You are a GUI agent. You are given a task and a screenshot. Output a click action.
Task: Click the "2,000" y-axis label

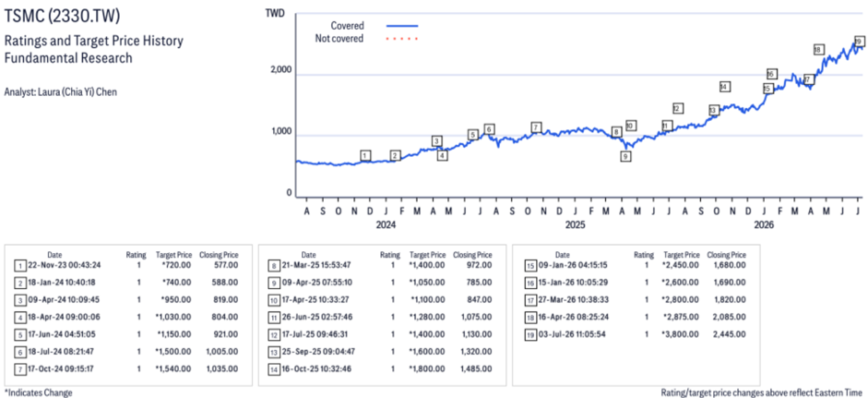(281, 70)
